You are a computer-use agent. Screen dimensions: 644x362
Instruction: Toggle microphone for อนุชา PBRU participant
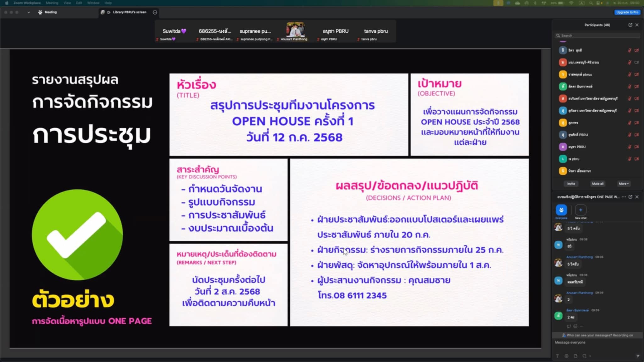pyautogui.click(x=630, y=147)
